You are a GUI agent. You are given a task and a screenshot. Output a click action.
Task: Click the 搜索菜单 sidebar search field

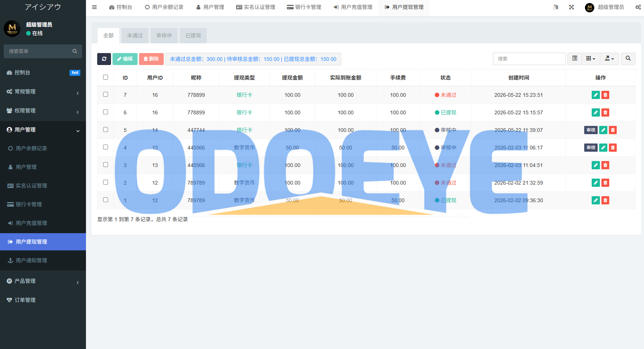43,51
